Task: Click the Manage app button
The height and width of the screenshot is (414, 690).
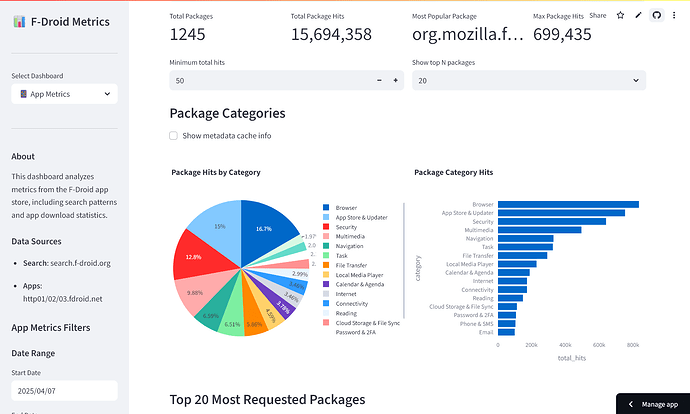Action: (652, 403)
